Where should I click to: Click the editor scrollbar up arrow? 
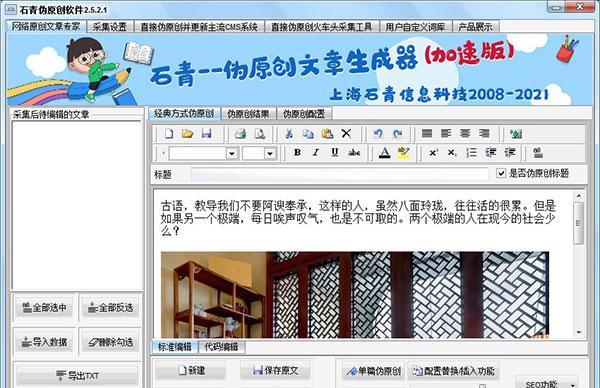coord(579,196)
